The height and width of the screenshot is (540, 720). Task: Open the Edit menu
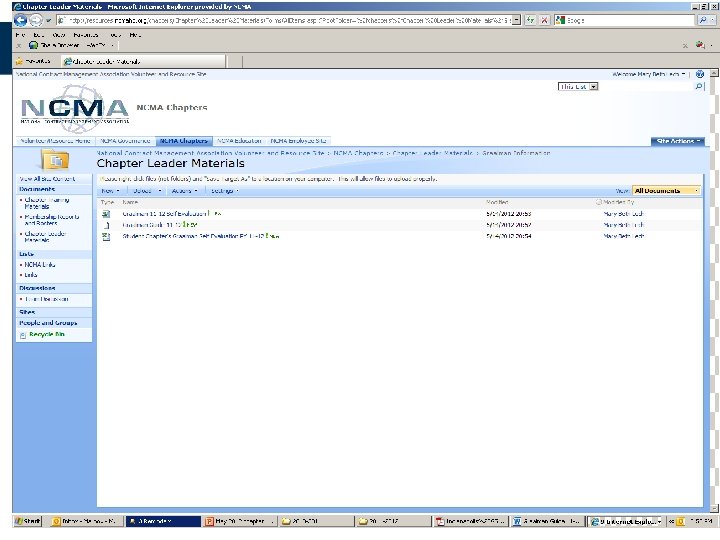pyautogui.click(x=39, y=35)
